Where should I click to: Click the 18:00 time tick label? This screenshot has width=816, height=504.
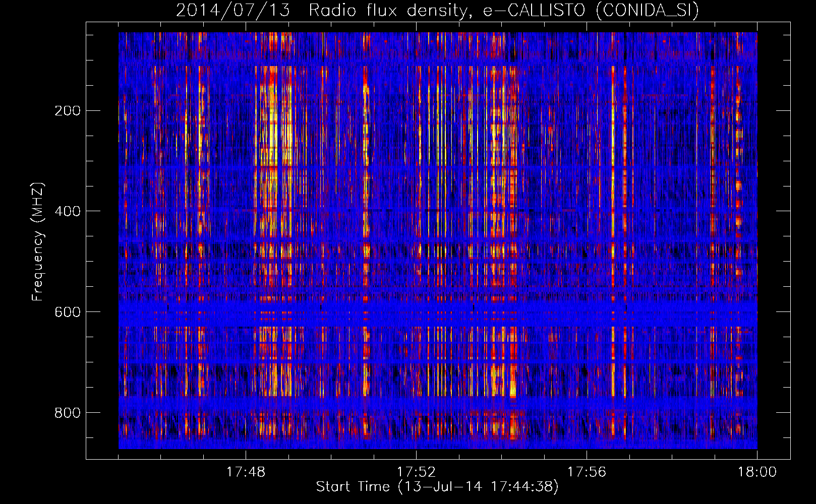pos(757,472)
